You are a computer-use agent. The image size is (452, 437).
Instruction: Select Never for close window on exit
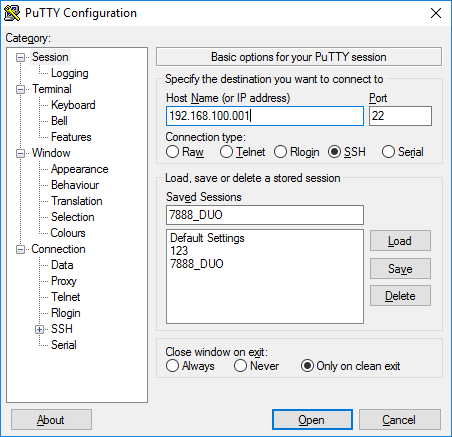point(240,366)
